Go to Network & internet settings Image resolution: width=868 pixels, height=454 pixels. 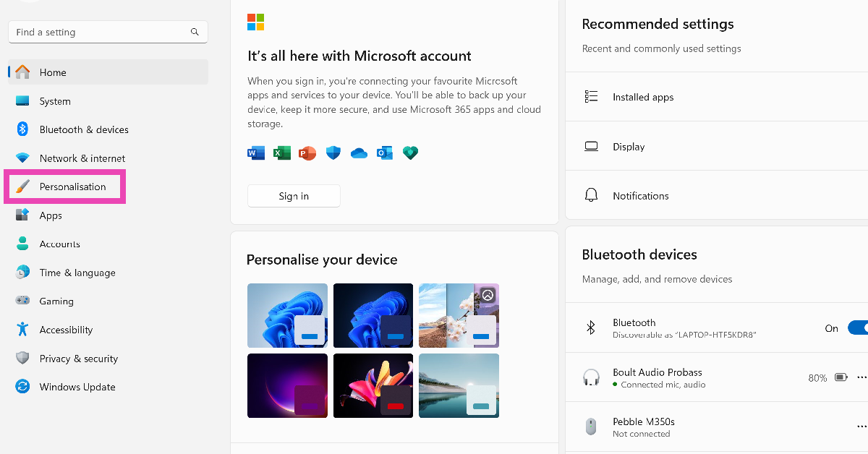point(82,158)
